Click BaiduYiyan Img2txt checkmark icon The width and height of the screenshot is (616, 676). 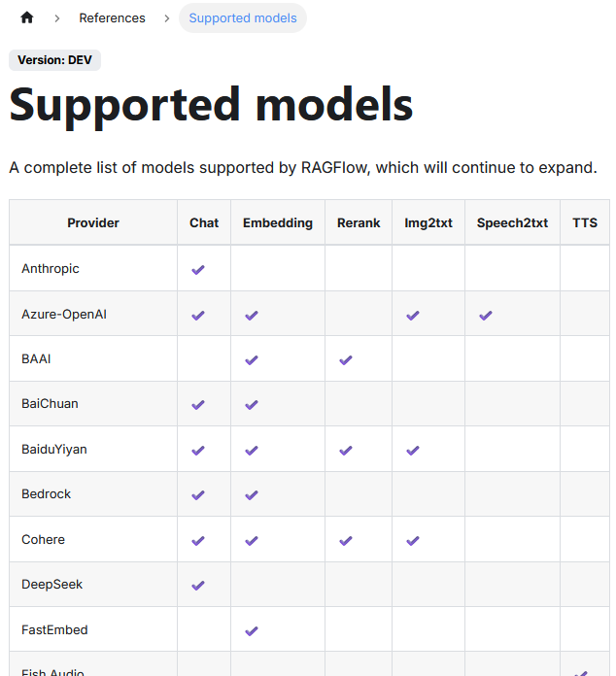click(x=413, y=450)
